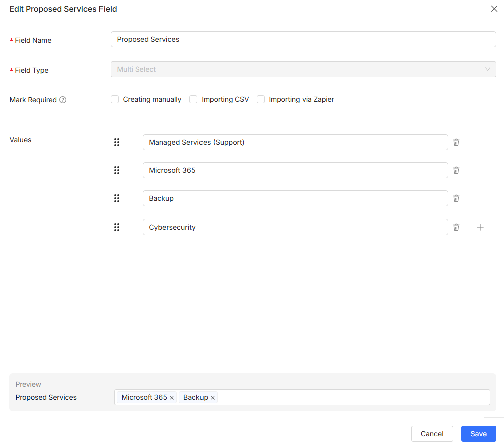This screenshot has width=504, height=447.
Task: Edit the Managed Services (Support) value field
Action: (295, 142)
